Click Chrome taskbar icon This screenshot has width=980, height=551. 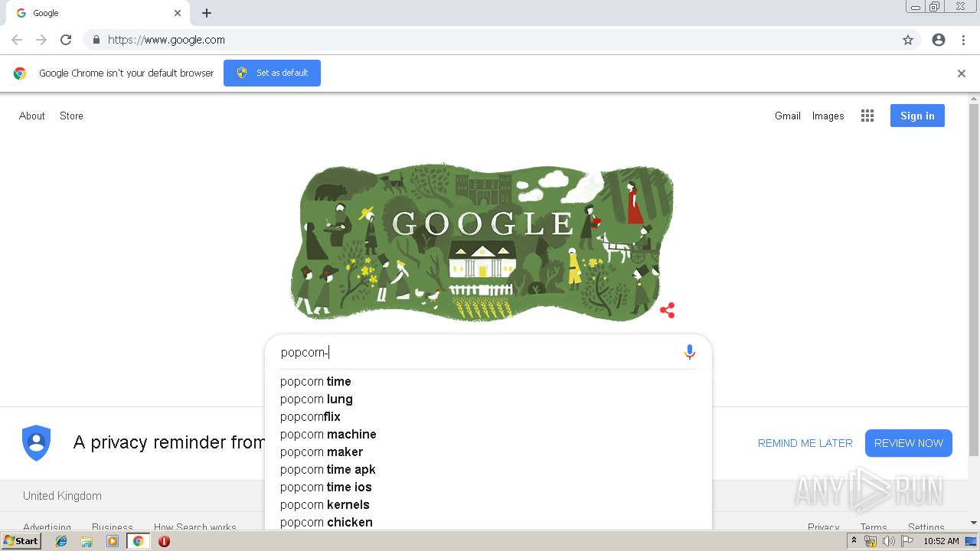click(138, 541)
